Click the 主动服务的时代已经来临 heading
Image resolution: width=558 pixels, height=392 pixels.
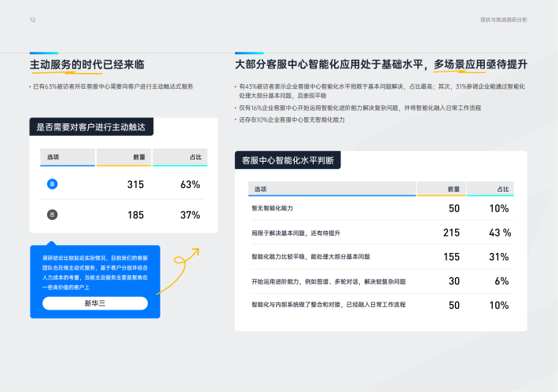(86, 64)
